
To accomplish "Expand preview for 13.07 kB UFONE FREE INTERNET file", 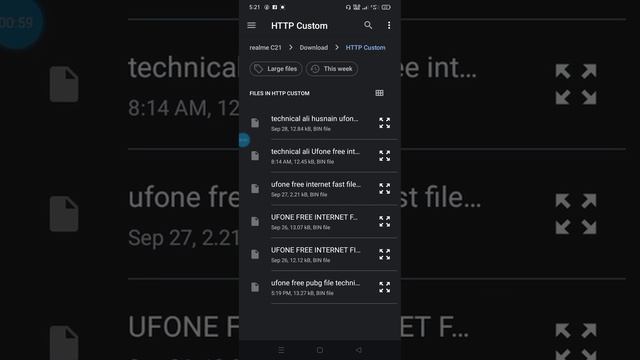I will (384, 221).
